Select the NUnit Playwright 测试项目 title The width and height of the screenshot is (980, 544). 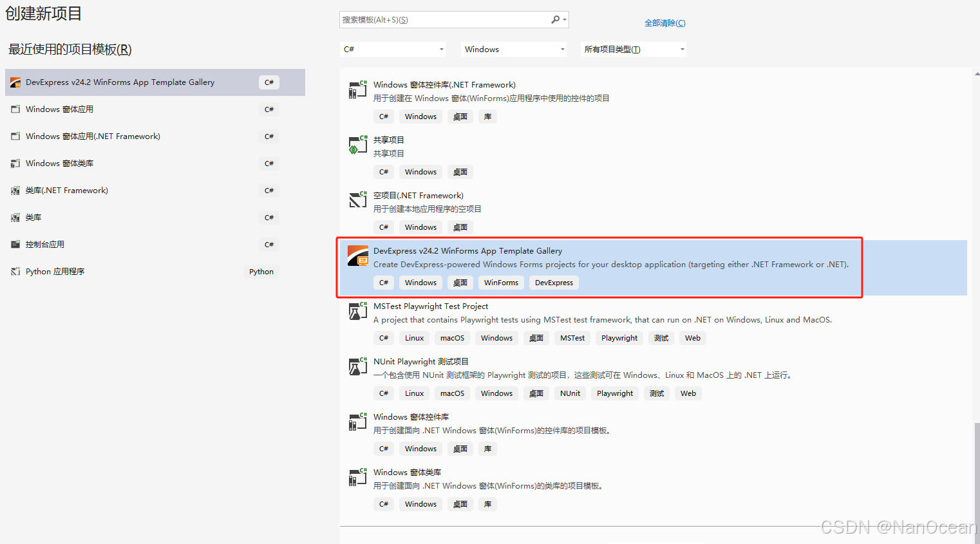coord(421,362)
